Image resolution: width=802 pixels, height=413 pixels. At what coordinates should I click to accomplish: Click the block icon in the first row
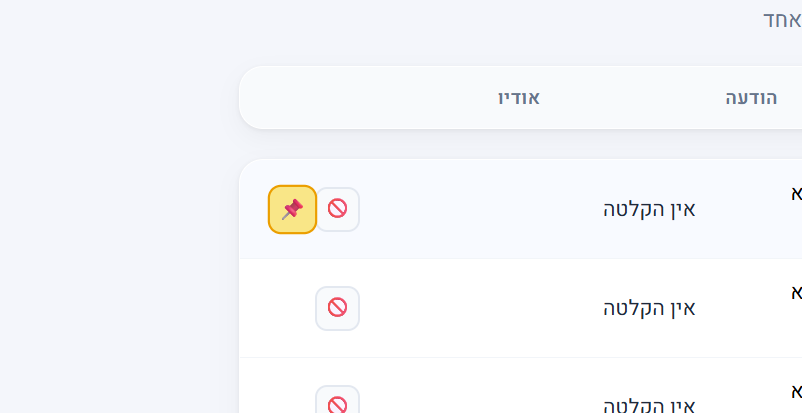tap(338, 209)
